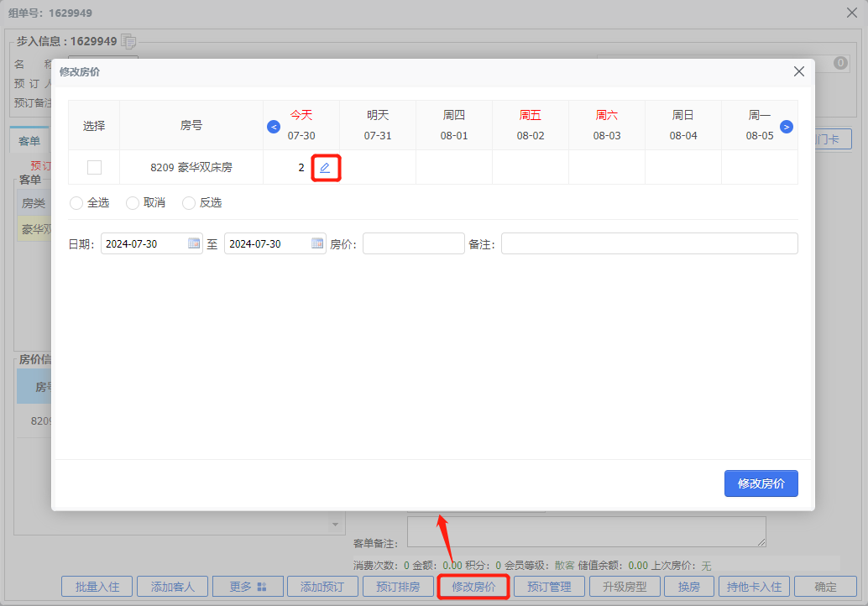
Task: Click 添加客人 button in background window
Action: tap(172, 587)
